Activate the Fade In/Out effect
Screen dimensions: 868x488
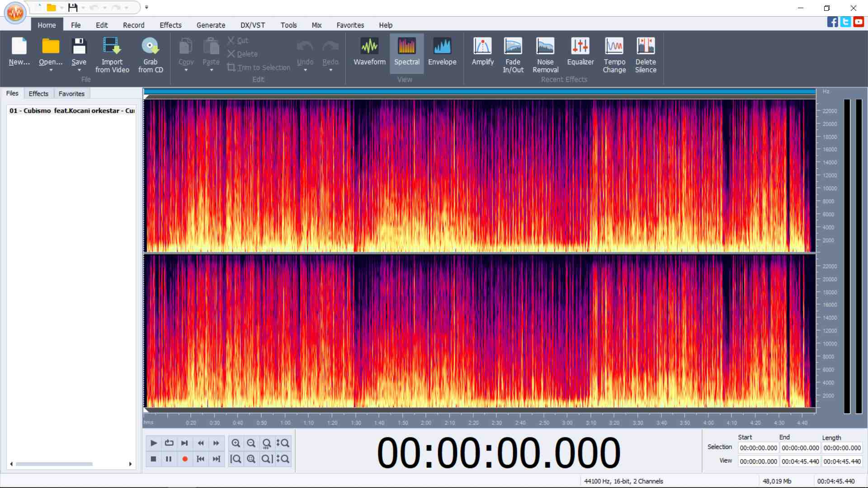tap(513, 54)
